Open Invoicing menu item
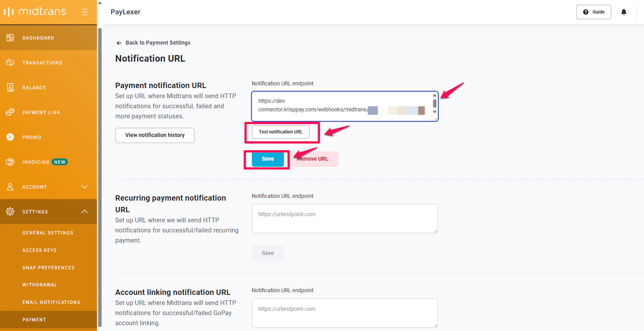The height and width of the screenshot is (331, 644). click(x=48, y=162)
